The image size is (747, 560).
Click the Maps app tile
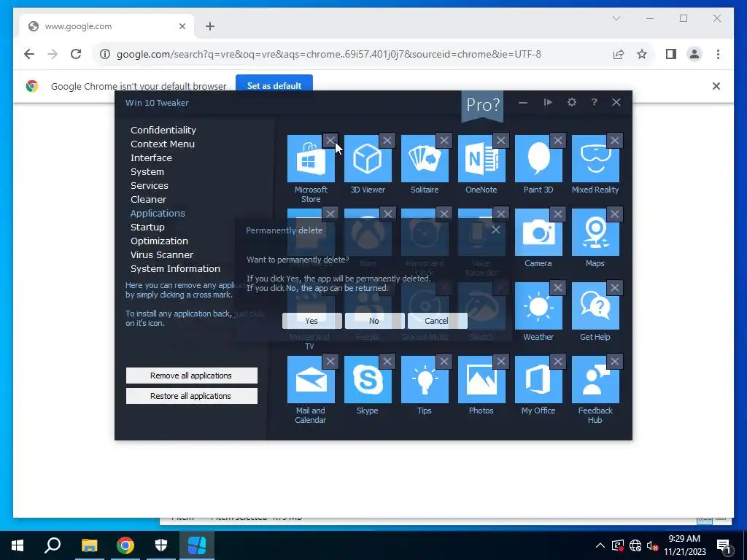pos(595,233)
